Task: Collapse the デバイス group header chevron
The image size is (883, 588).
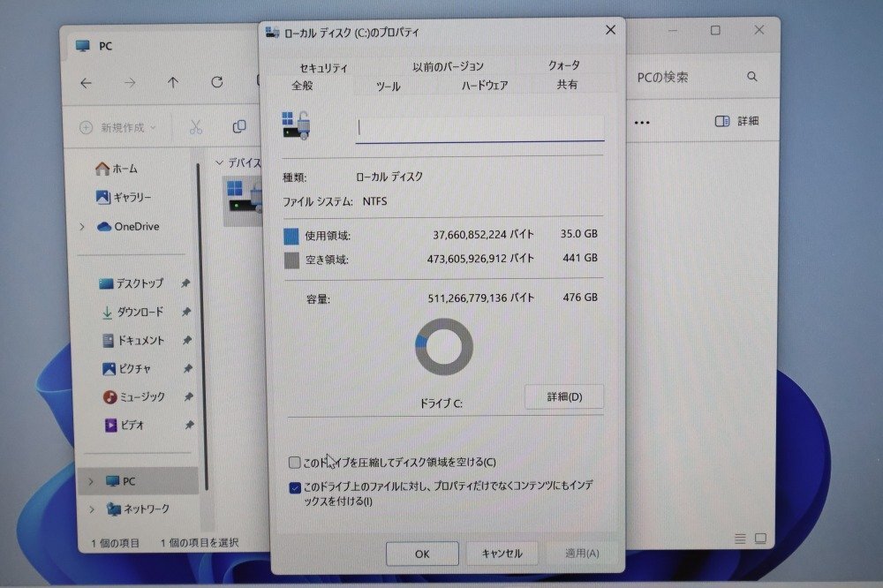Action: pyautogui.click(x=220, y=162)
